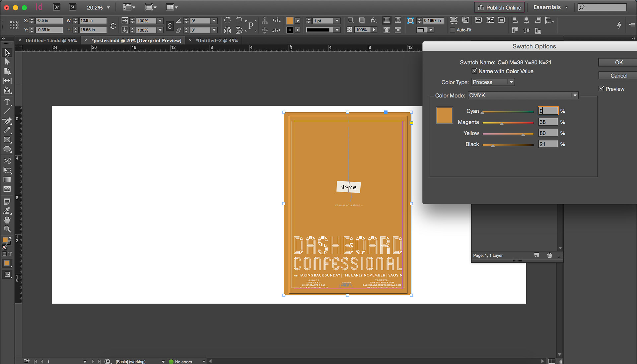The image size is (637, 364).
Task: Click Align Left Edges icon
Action: coord(515,20)
